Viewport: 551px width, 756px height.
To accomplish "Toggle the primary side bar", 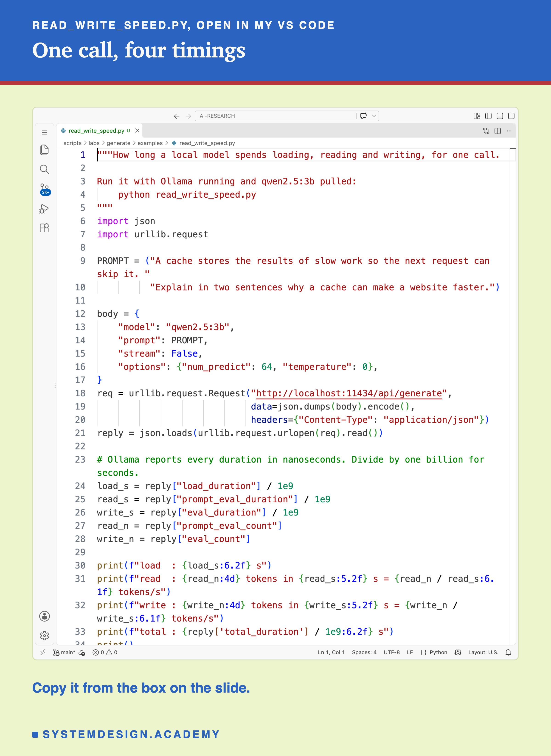I will 488,116.
